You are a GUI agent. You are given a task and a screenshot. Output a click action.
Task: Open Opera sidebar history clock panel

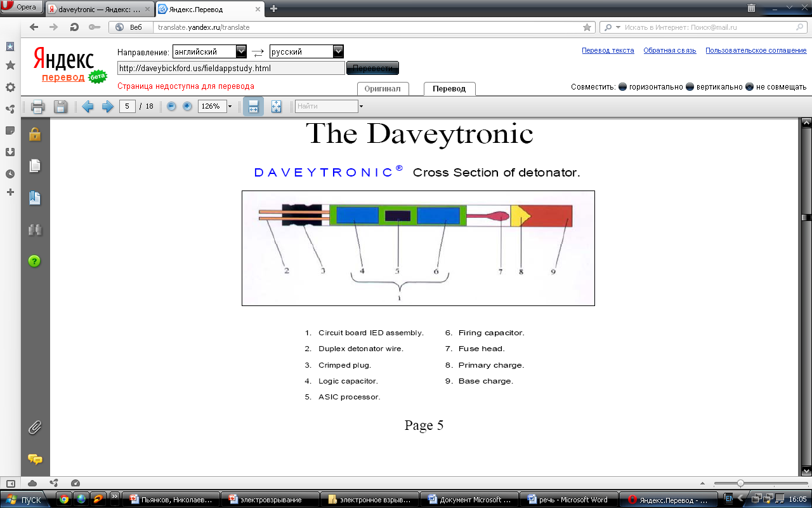point(10,173)
